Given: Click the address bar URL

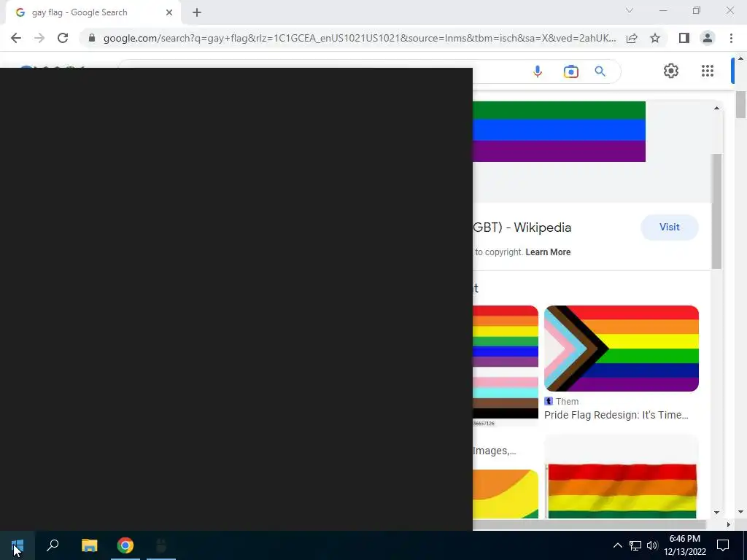Looking at the screenshot, I should pos(360,38).
